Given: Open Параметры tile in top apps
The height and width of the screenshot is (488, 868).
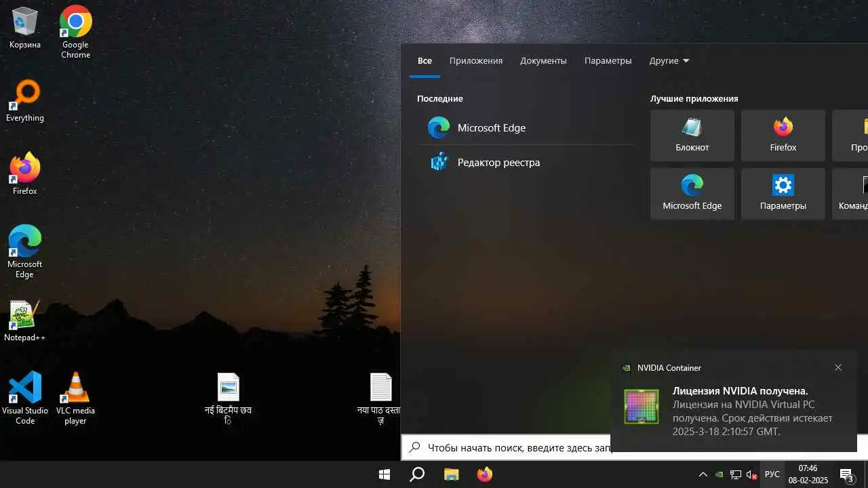Looking at the screenshot, I should point(783,194).
